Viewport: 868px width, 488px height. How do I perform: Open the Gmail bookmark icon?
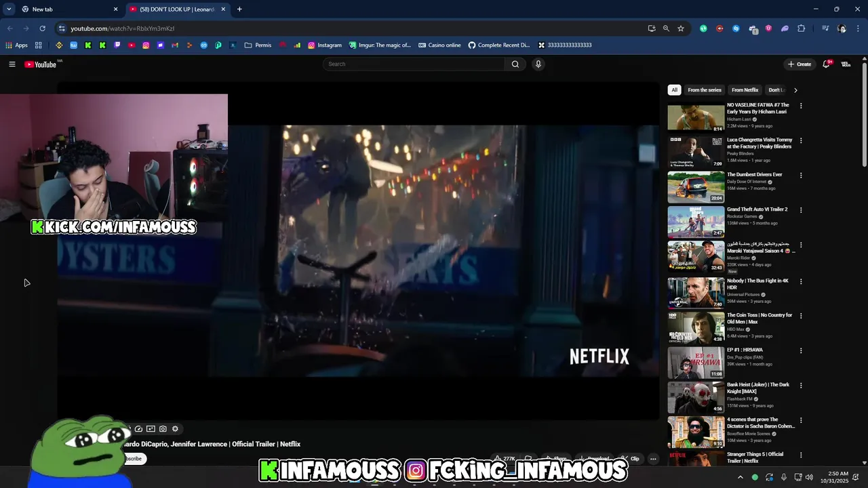(x=175, y=45)
